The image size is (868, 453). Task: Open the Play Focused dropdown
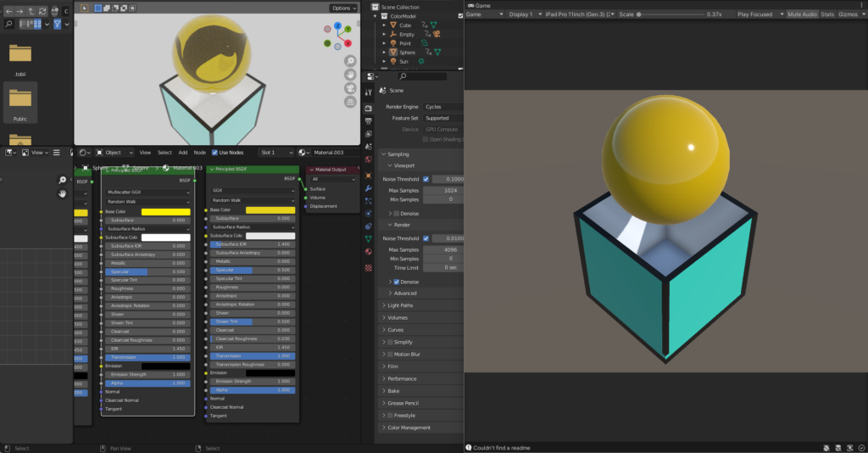(760, 14)
